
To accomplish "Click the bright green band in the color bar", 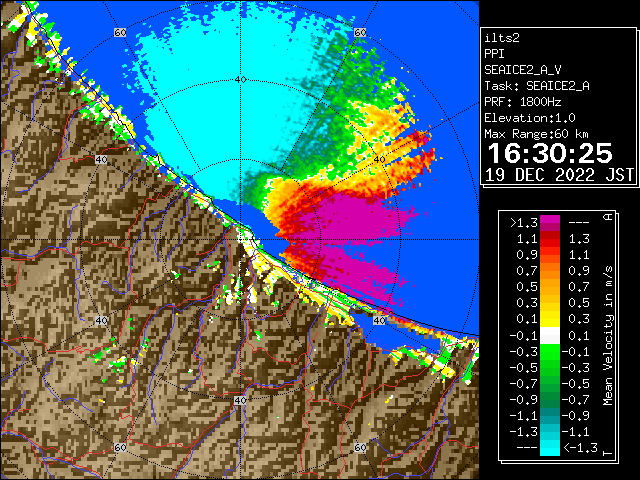I will tap(550, 352).
